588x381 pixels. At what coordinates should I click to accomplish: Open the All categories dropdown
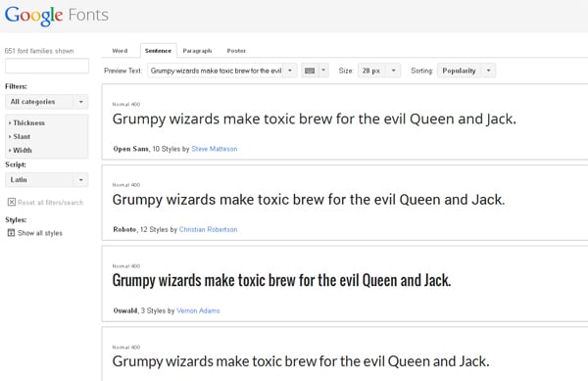47,102
